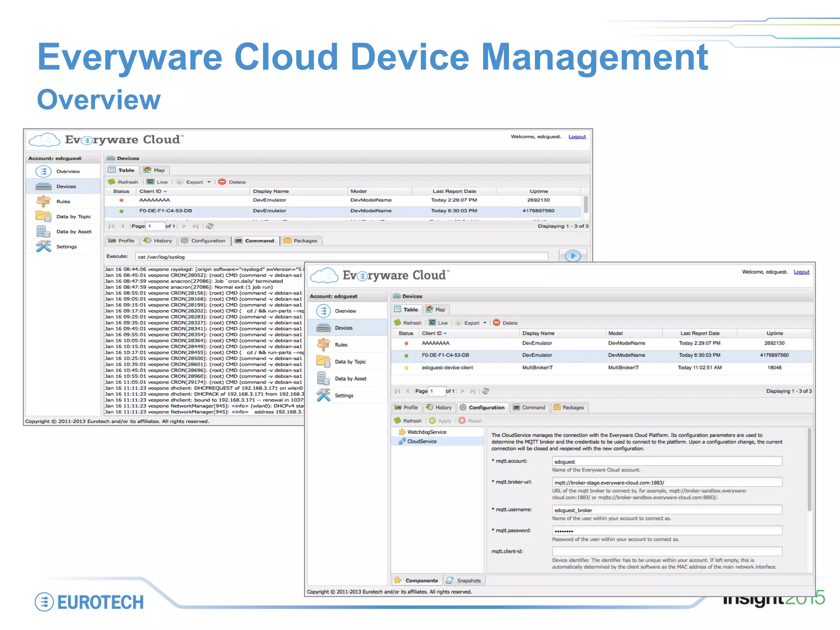840x630 pixels.
Task: Switch to Table tab in front window
Action: pyautogui.click(x=406, y=310)
